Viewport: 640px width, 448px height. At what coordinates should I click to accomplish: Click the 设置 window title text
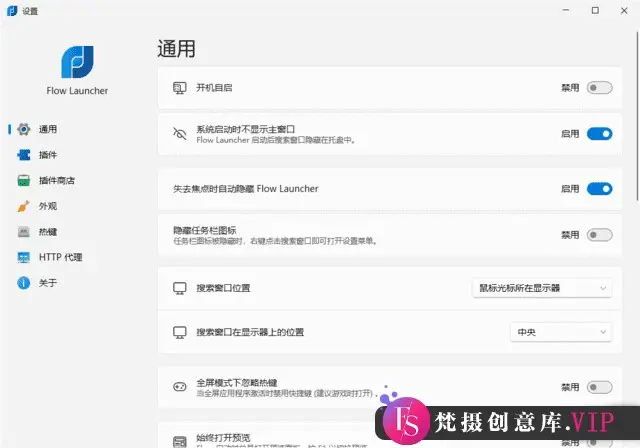point(30,11)
